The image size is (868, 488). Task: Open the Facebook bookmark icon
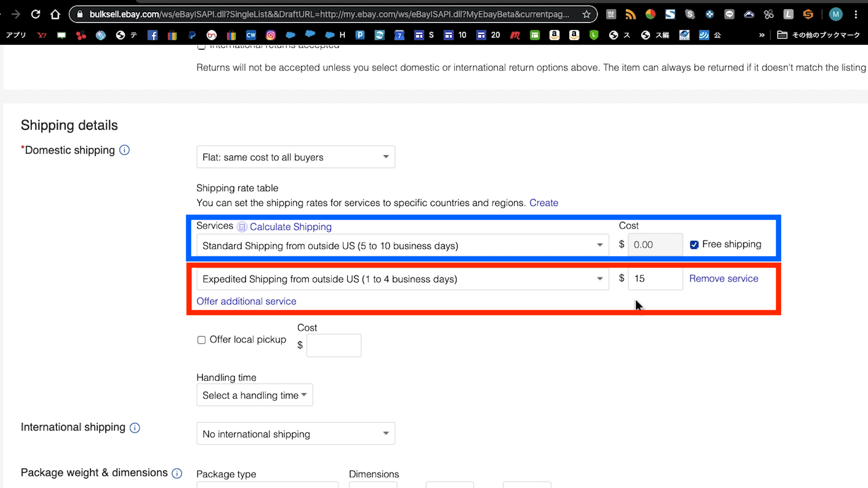152,35
